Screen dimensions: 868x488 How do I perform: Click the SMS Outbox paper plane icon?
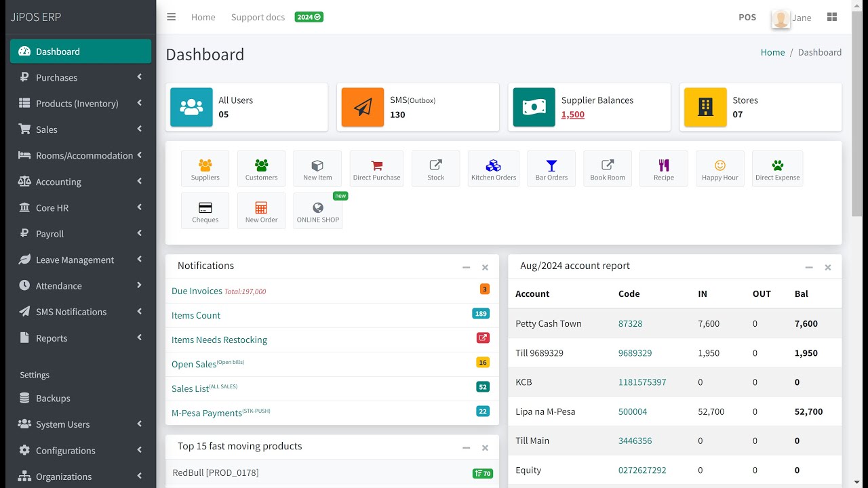pos(363,107)
